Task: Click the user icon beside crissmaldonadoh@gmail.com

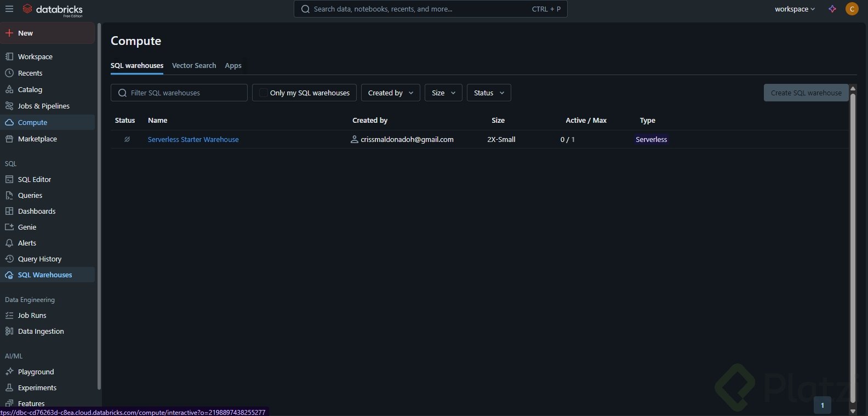Action: pos(355,140)
